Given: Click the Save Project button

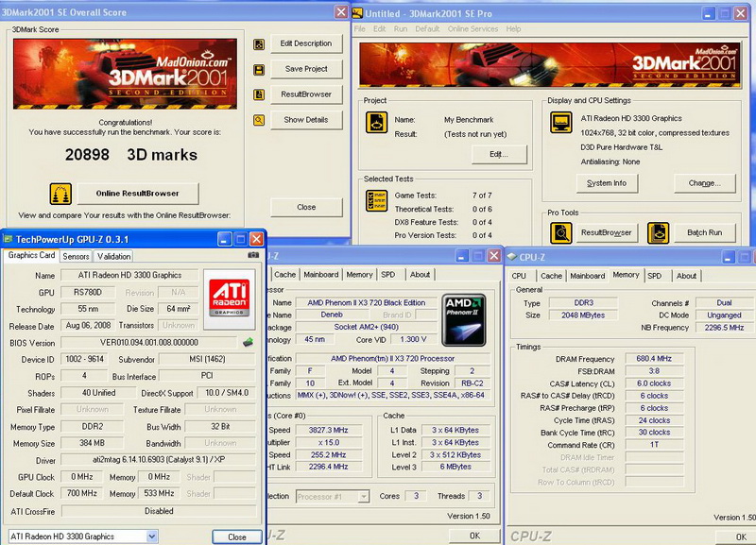Looking at the screenshot, I should pos(306,69).
